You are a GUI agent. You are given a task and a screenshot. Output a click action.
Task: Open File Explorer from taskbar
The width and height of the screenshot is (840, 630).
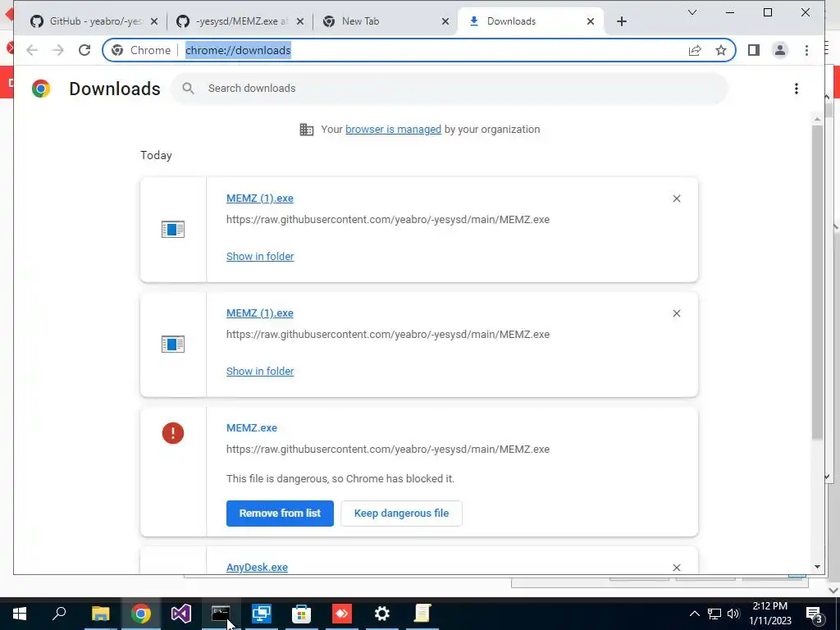(x=100, y=614)
